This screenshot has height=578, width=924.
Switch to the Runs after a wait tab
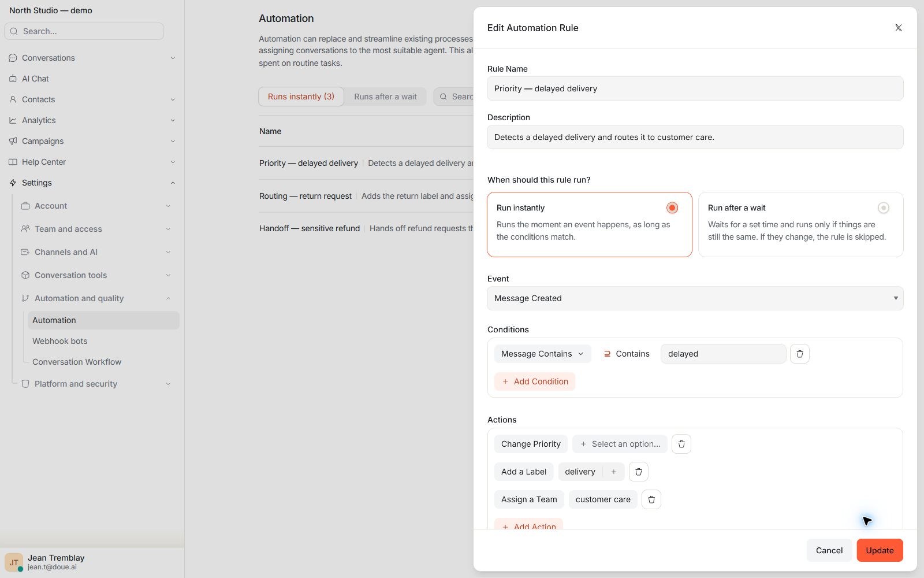[385, 97]
